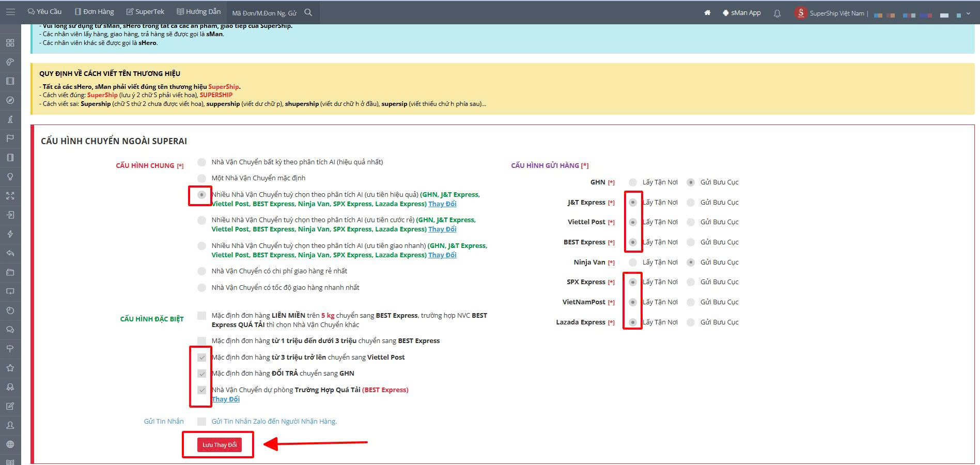Open the notebook sidebar icon

click(x=10, y=158)
